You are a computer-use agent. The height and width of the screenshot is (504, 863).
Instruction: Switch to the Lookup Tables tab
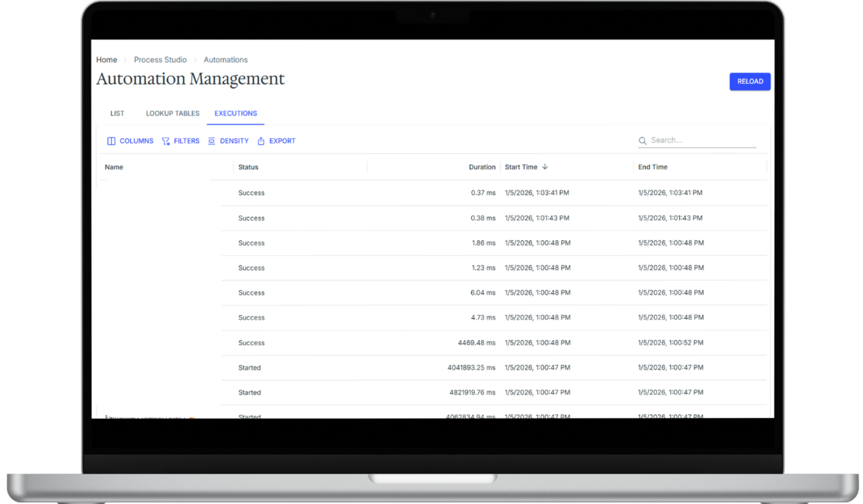click(172, 113)
